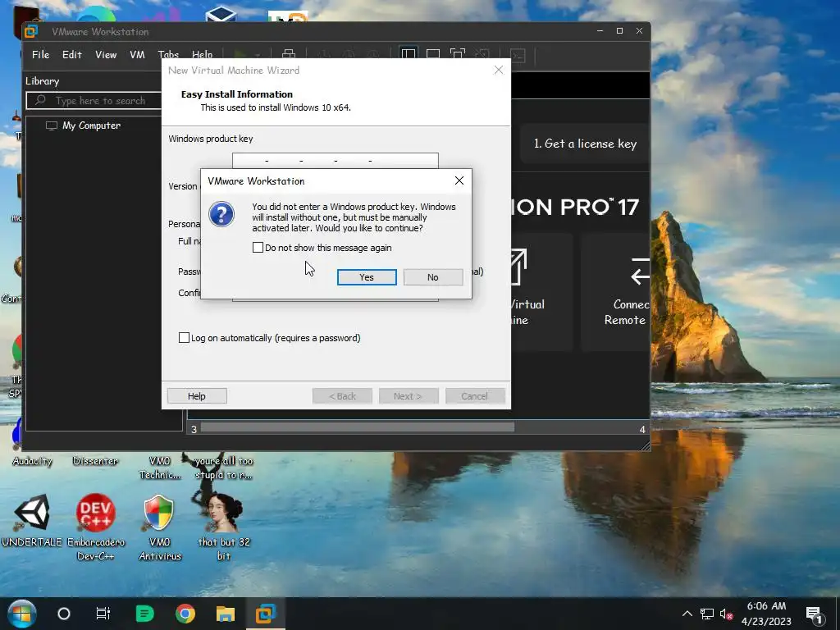
Task: Open the green chat app on the taskbar
Action: [x=144, y=614]
